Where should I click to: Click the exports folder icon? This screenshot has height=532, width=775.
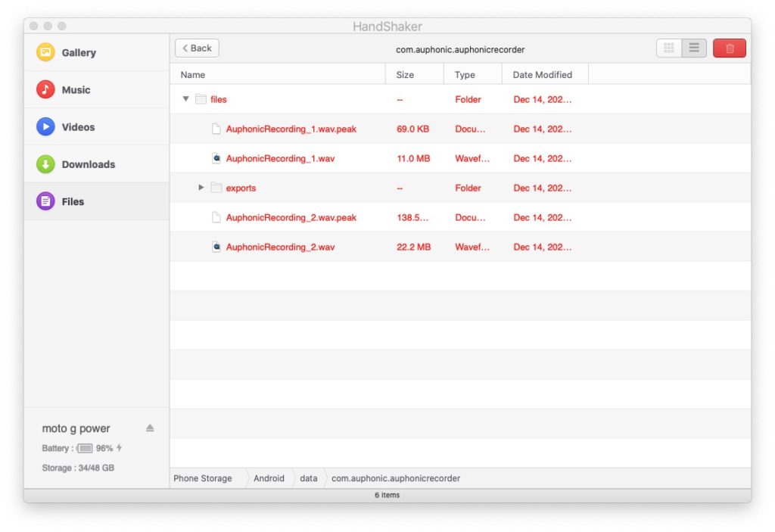tap(216, 188)
